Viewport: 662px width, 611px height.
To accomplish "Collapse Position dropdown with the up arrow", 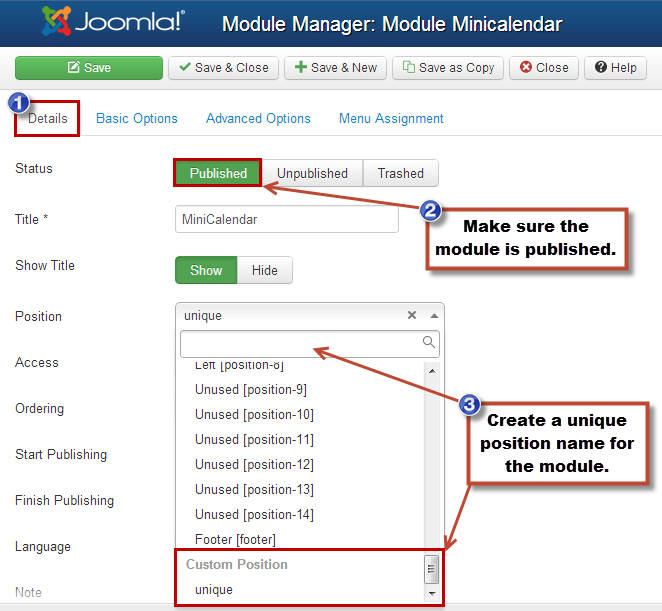I will coord(434,316).
